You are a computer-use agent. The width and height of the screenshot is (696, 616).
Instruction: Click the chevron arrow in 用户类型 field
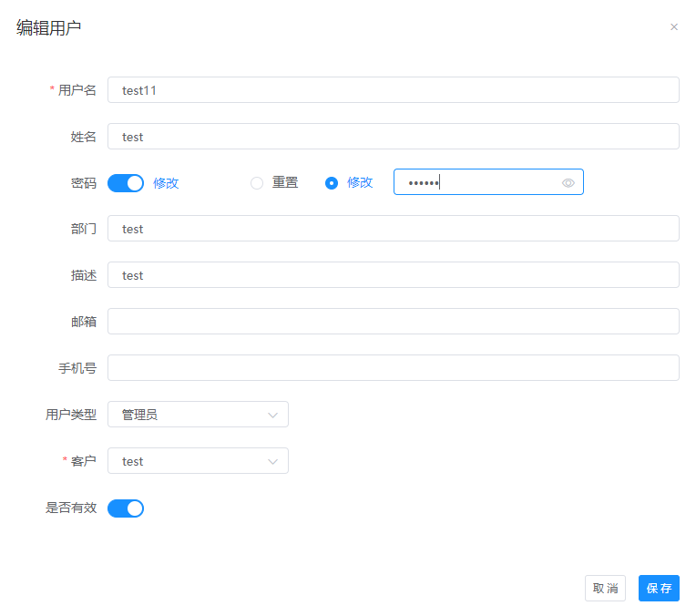(272, 415)
